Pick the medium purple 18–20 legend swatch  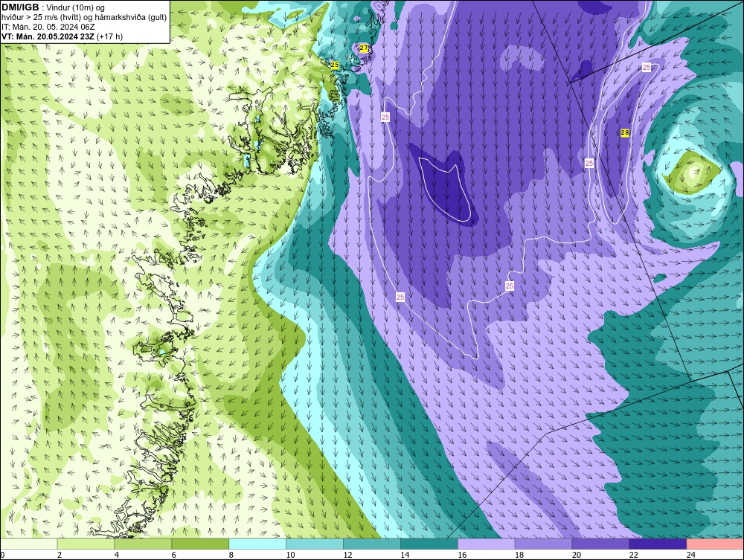point(543,544)
